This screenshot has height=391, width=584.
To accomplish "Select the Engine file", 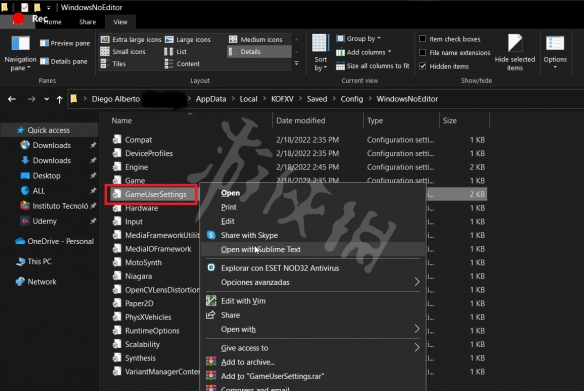I will pos(136,167).
